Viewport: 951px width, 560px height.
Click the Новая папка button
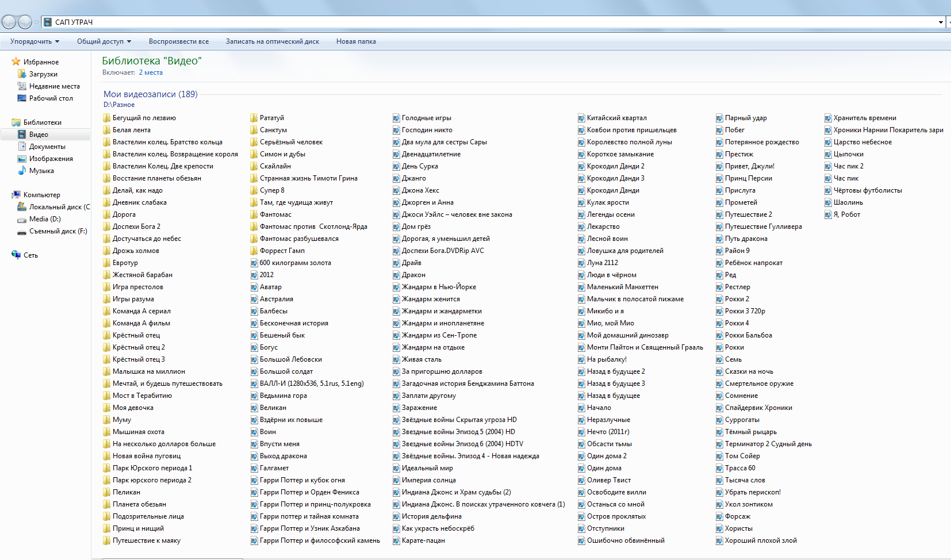[356, 41]
